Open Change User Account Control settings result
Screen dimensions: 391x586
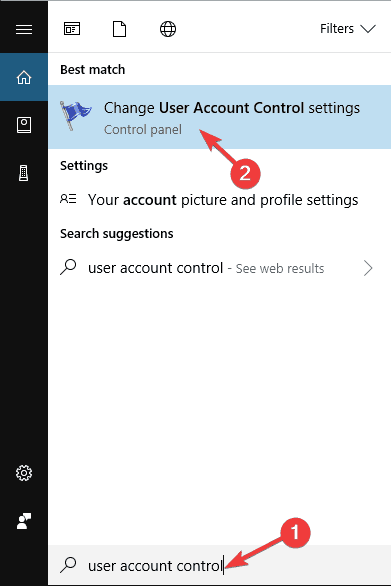pyautogui.click(x=219, y=117)
